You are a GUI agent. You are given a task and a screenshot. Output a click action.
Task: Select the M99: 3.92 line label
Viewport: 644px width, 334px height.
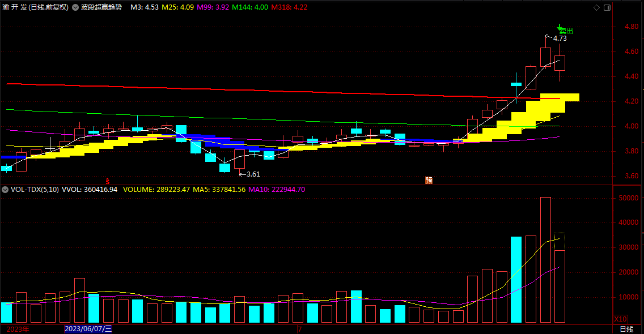[x=213, y=7]
